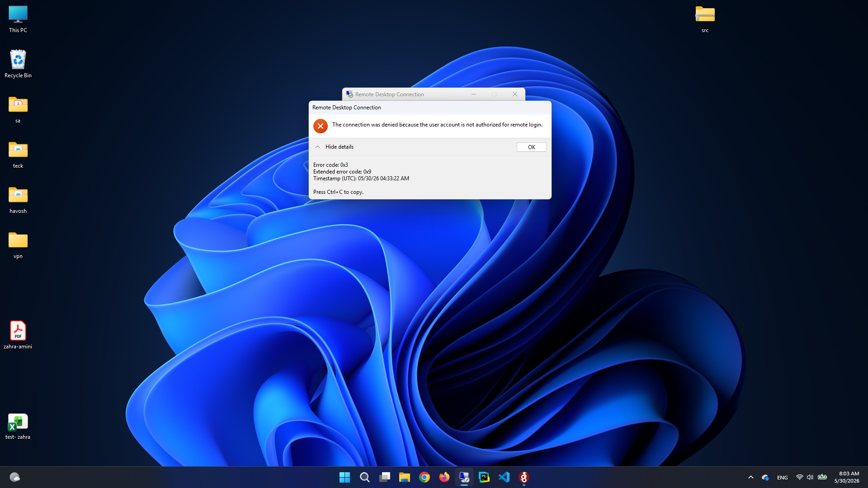Image resolution: width=868 pixels, height=488 pixels.
Task: Select the sa folder on desktop
Action: pos(18,109)
